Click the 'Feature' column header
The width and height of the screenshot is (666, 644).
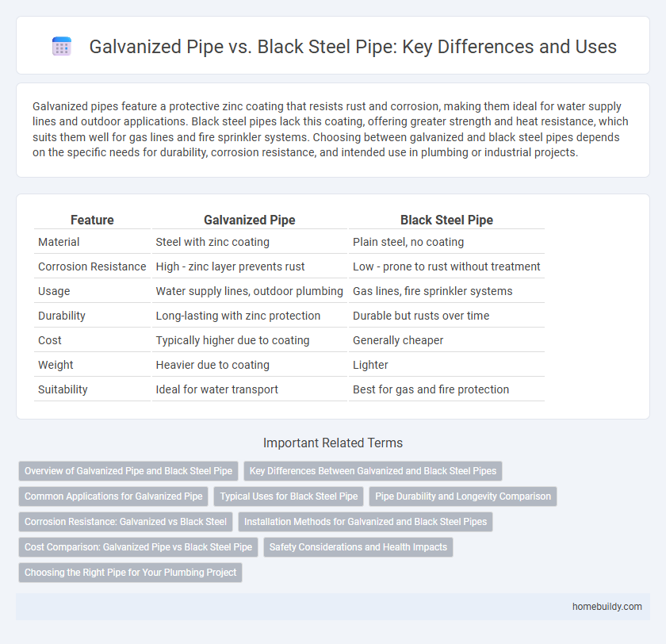click(x=92, y=220)
